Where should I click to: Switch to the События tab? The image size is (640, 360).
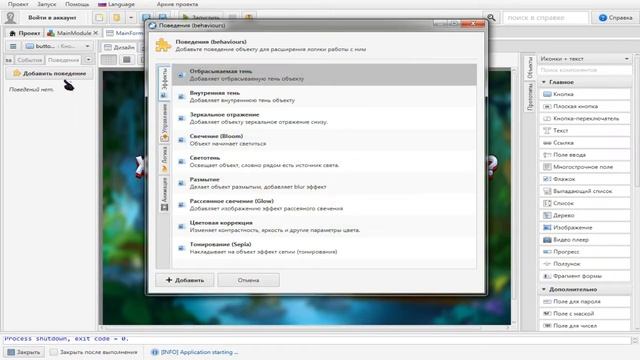pyautogui.click(x=29, y=60)
